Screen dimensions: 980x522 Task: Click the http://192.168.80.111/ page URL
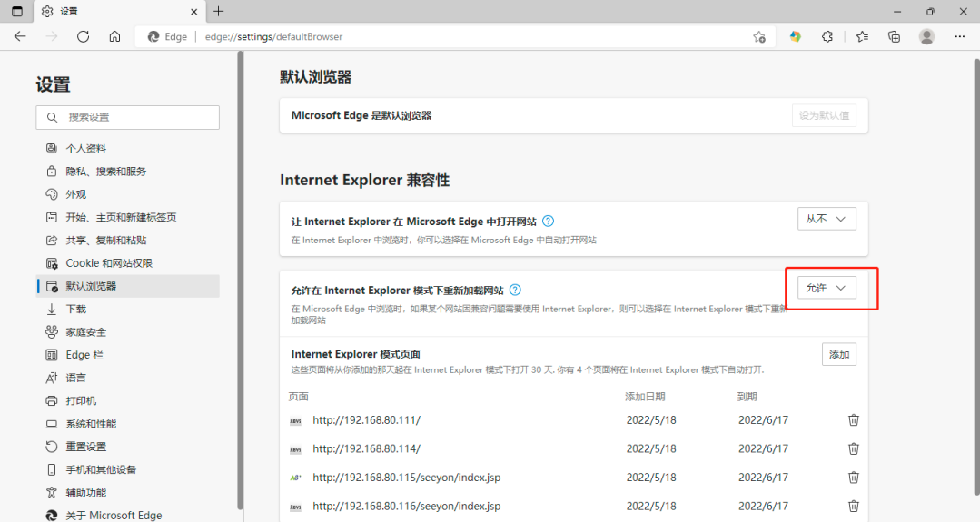[366, 420]
